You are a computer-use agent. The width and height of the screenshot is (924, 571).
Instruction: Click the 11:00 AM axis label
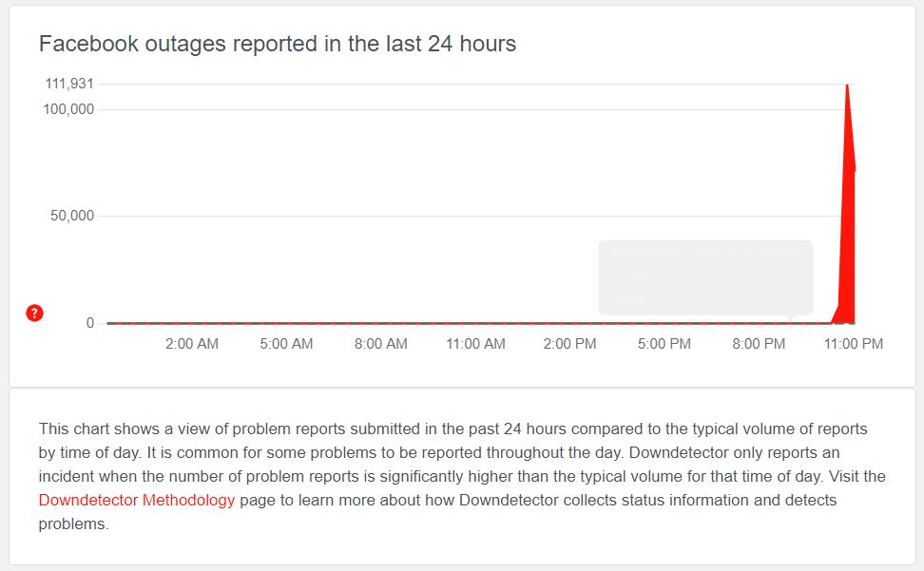coord(475,344)
